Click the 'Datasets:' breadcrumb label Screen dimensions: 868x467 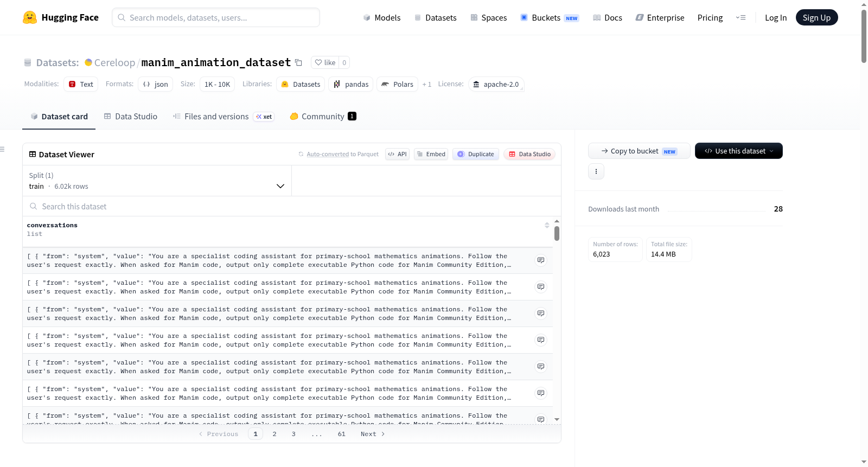coord(58,62)
